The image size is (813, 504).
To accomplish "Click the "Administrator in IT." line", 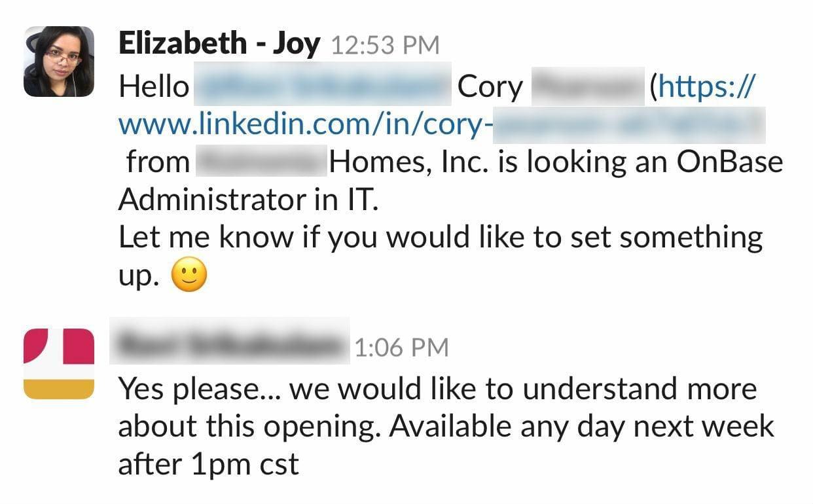I will pos(249,200).
